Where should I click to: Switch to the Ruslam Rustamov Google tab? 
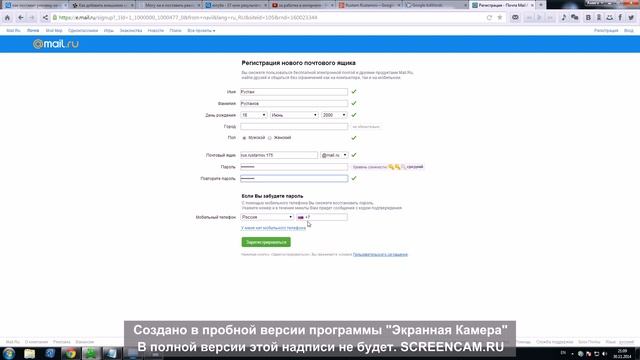point(369,5)
